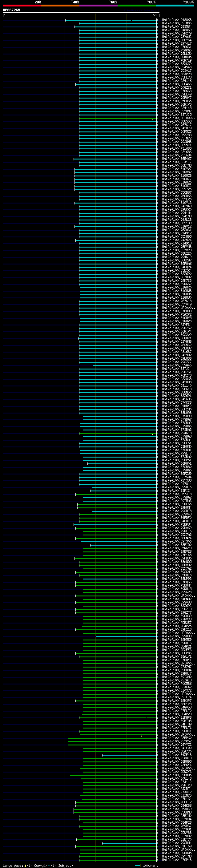The width and height of the screenshot is (197, 868).
Task: Select the UniRef100_Q1ET70 label
Action: click(x=177, y=839)
